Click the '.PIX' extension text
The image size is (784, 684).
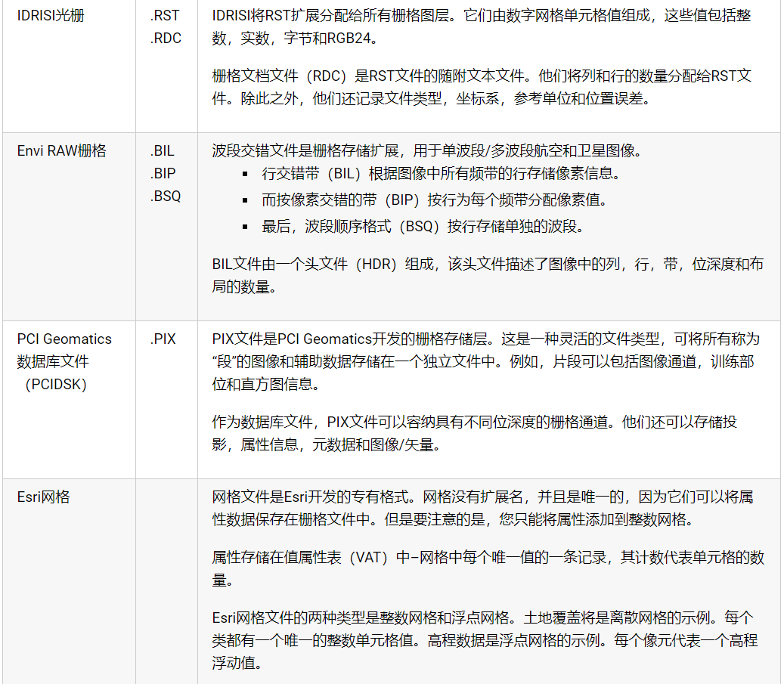point(163,339)
